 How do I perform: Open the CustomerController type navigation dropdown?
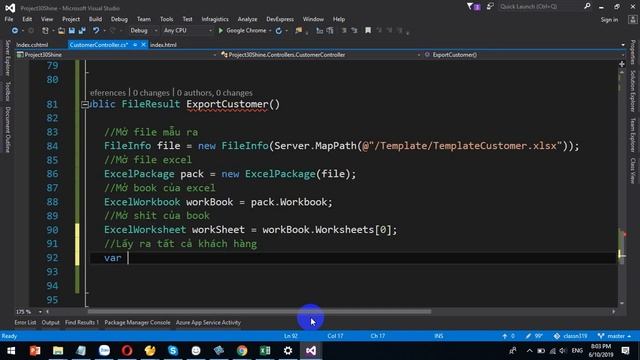(x=321, y=55)
